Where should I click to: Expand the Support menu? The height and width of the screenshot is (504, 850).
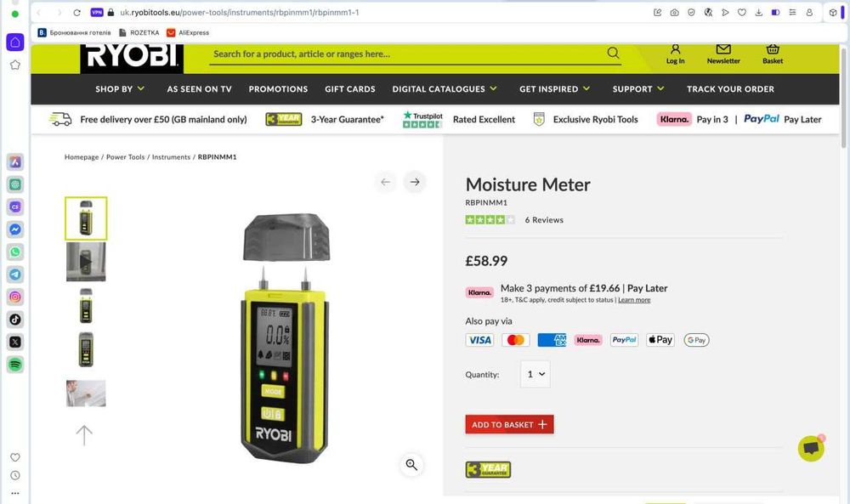638,89
